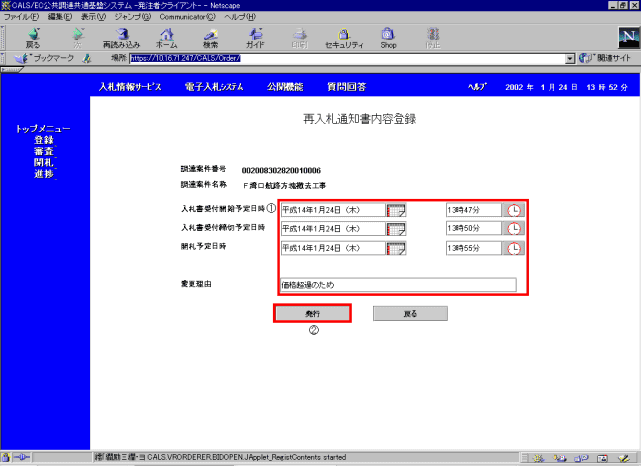The height and width of the screenshot is (466, 641).
Task: Go to Home (ホーム) via toolbar icon
Action: coord(166,38)
